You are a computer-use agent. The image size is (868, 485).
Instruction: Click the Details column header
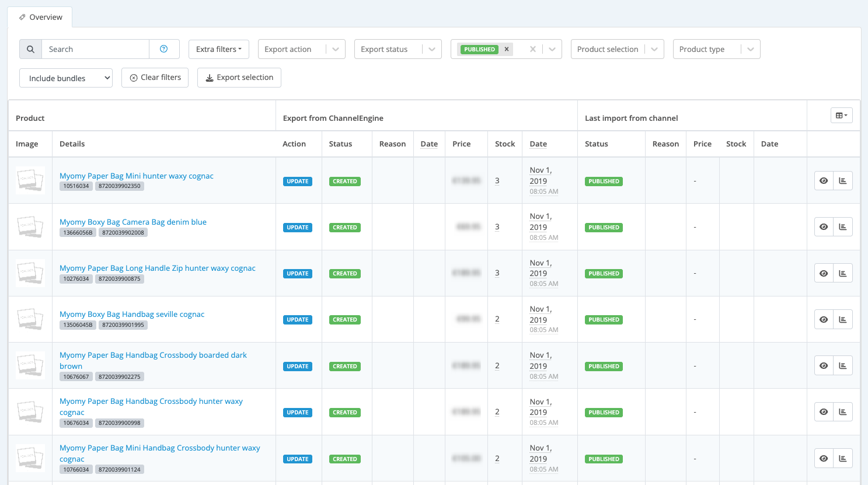click(x=72, y=144)
